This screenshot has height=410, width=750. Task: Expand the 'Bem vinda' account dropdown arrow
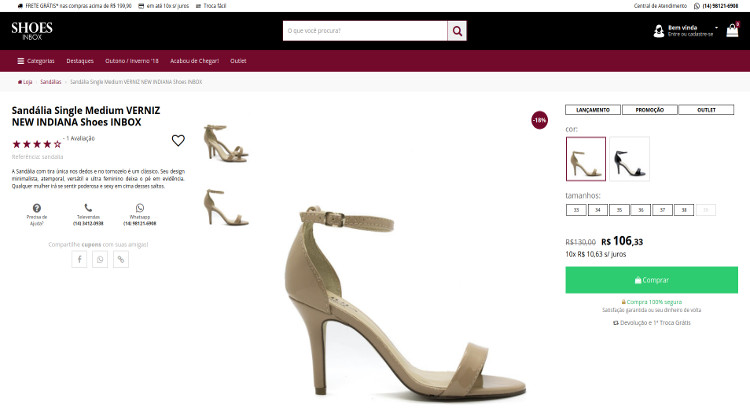[x=716, y=28]
